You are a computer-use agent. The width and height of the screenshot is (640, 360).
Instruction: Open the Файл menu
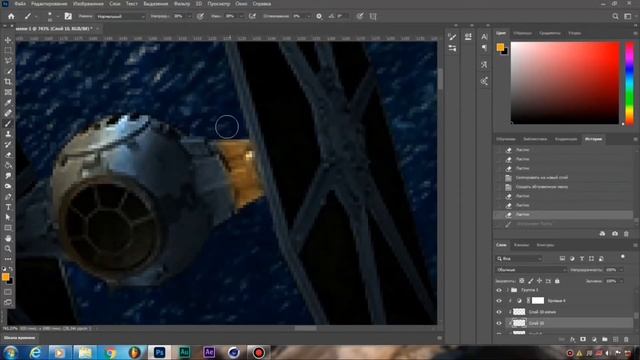pyautogui.click(x=20, y=4)
